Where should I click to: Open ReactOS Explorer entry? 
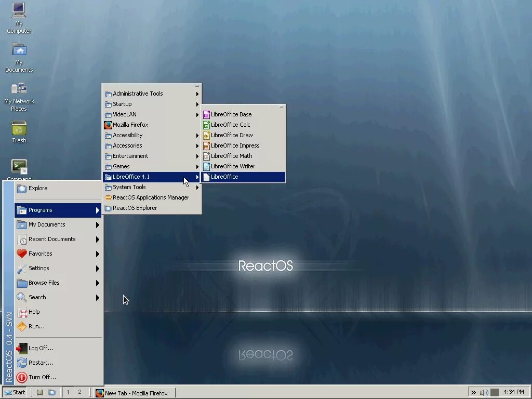click(152, 208)
